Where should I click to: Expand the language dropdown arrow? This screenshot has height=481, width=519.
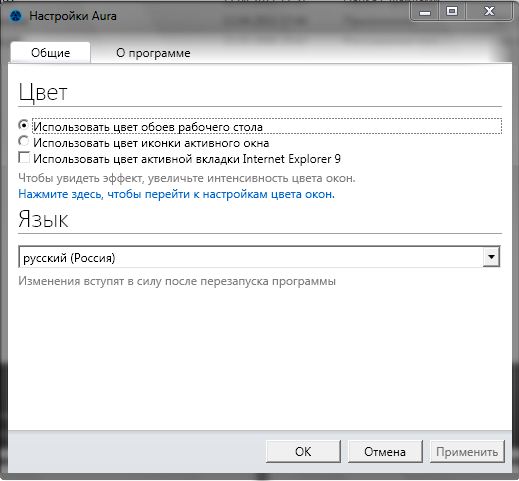[x=491, y=257]
